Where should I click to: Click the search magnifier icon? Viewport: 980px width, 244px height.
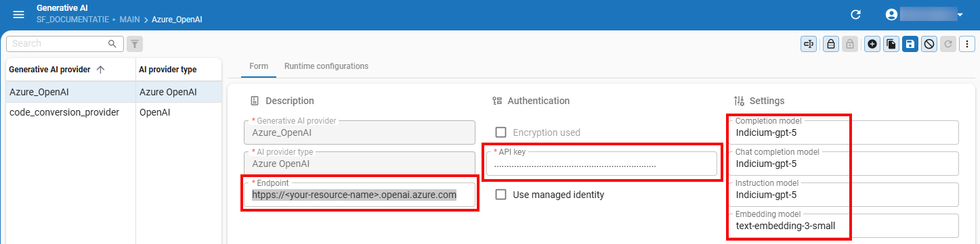coord(112,44)
